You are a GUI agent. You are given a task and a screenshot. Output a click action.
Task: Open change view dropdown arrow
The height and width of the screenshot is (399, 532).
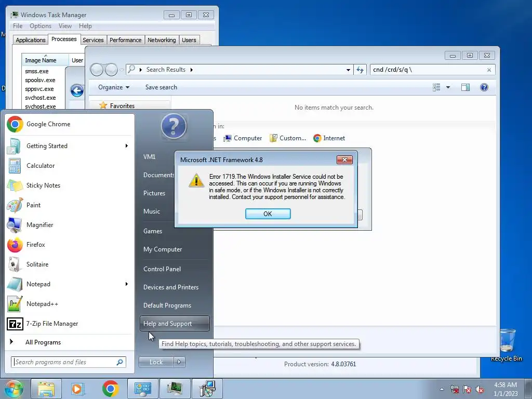448,87
